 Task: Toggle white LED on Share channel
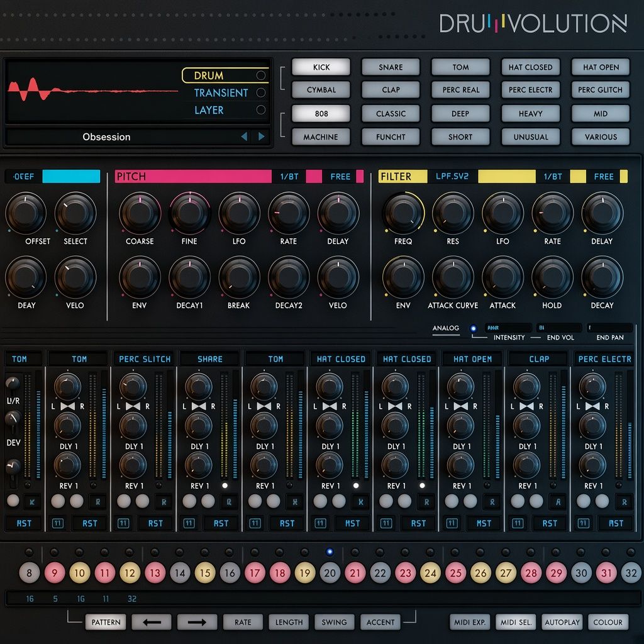[225, 486]
